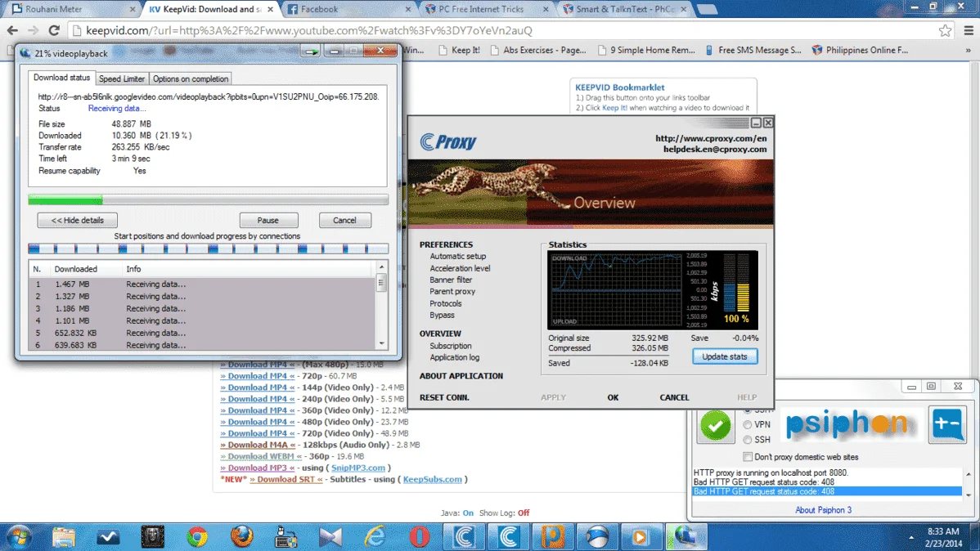
Task: Click connections list scroll-up arrow in IDM
Action: point(381,267)
